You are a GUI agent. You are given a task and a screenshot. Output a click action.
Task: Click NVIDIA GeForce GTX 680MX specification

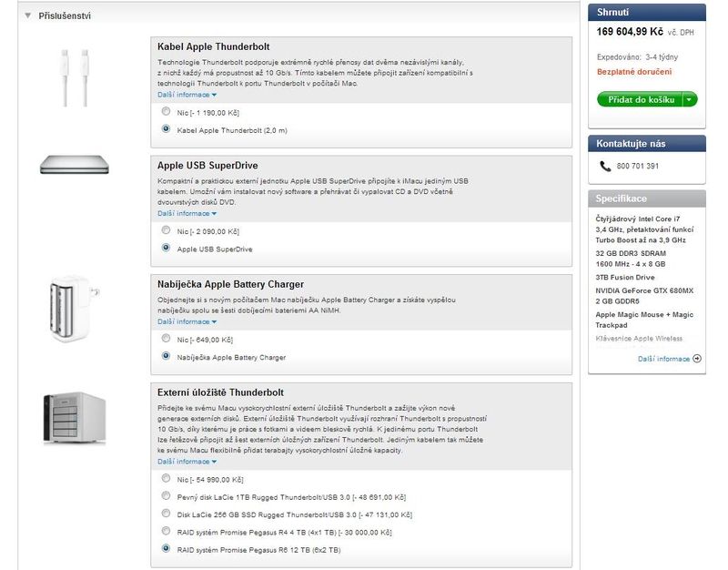(x=644, y=296)
